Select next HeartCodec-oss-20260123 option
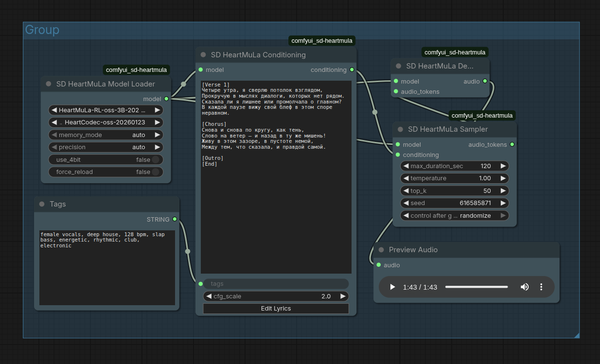The width and height of the screenshot is (600, 364). [x=158, y=122]
